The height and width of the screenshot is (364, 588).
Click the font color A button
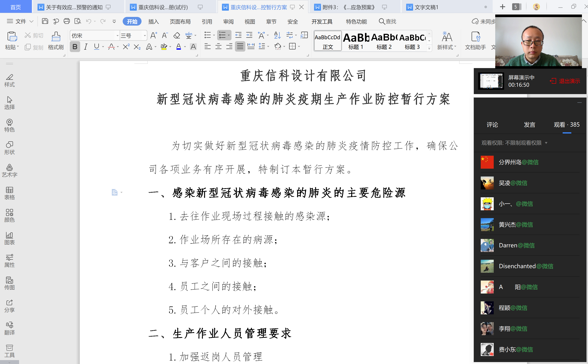pos(178,46)
